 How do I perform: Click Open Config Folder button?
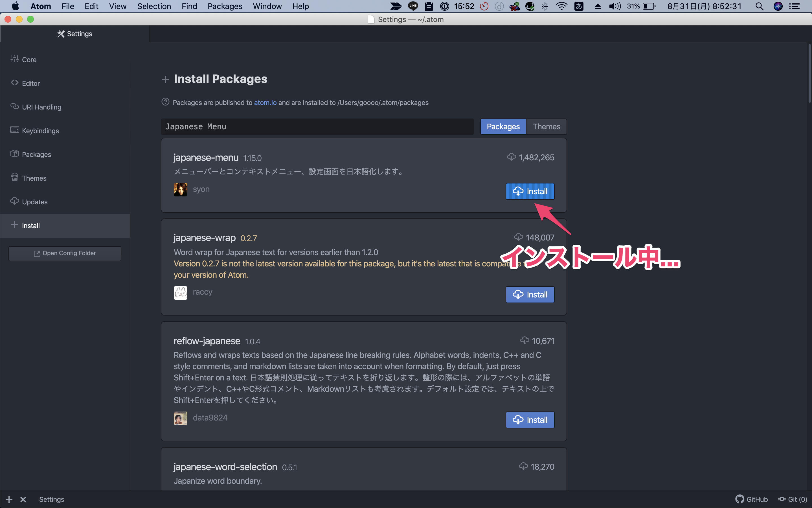[65, 253]
